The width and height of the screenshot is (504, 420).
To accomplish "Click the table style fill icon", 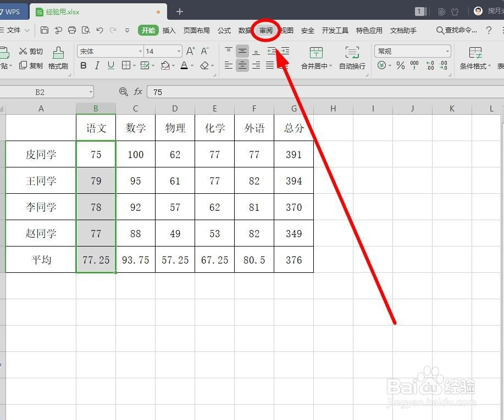I will (145, 65).
